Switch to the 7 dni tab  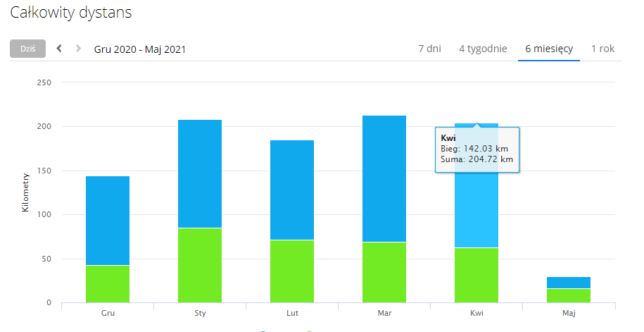(x=429, y=49)
